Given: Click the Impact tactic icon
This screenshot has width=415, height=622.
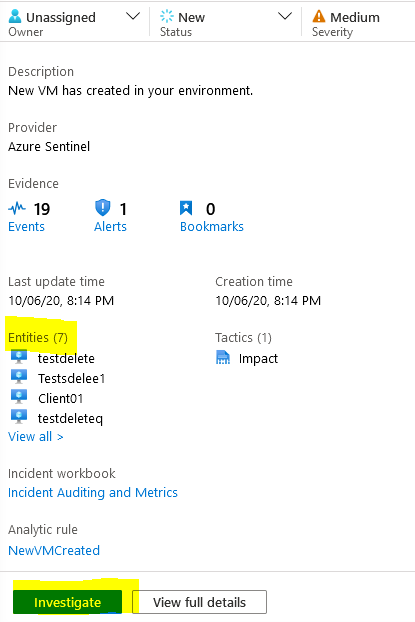Looking at the screenshot, I should tap(223, 357).
